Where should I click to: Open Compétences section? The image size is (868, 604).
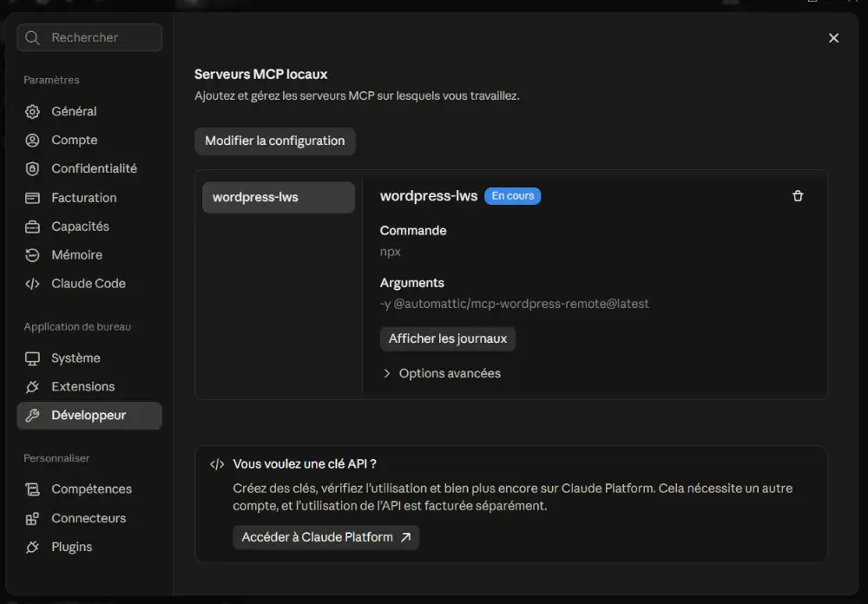pos(89,489)
